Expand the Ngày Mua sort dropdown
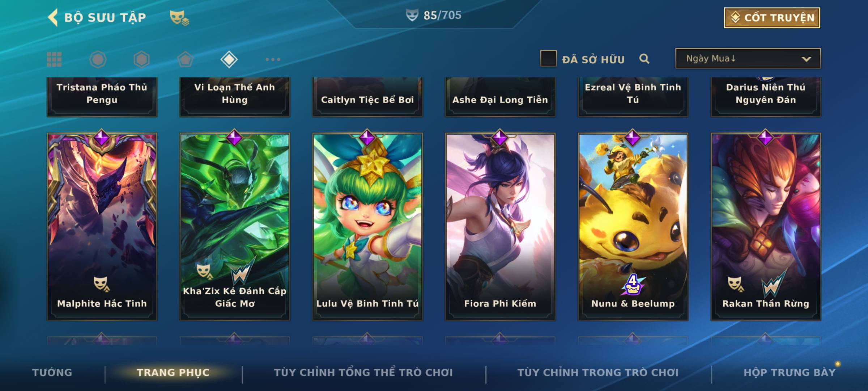 [x=748, y=59]
